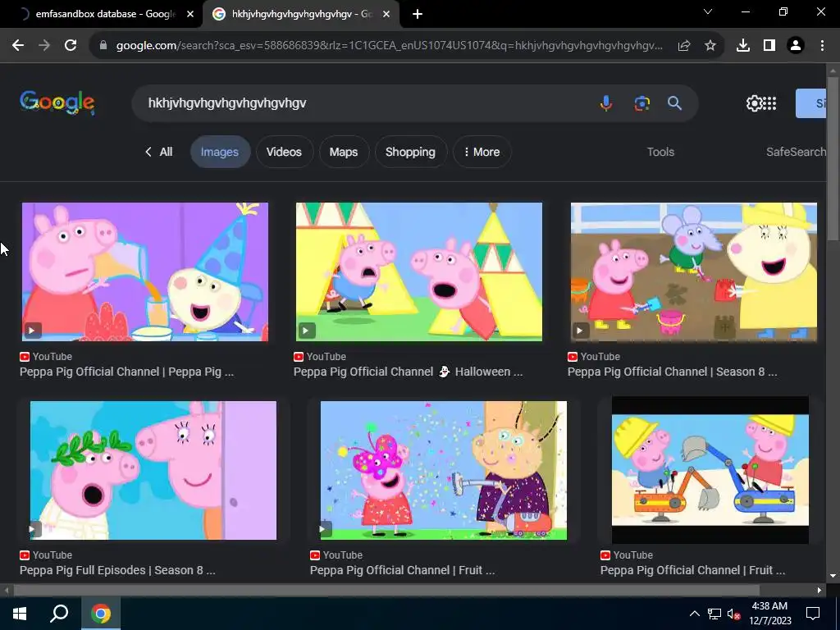The width and height of the screenshot is (840, 630).
Task: Open thumbnail of Peppa in butterfly mask
Action: (x=444, y=470)
